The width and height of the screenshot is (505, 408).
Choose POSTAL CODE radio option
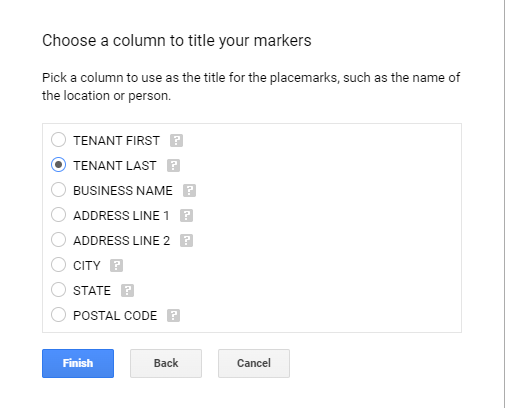click(58, 315)
